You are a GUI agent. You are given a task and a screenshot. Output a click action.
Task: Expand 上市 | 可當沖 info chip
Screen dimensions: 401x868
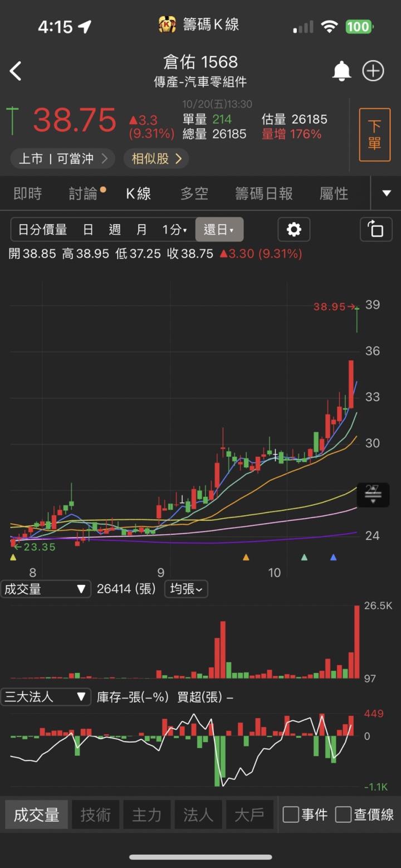click(62, 159)
